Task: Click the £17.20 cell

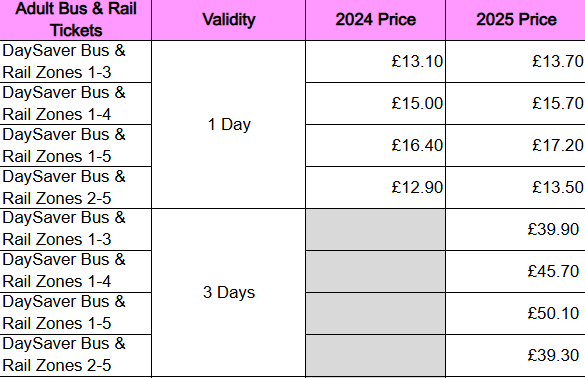Action: (516, 146)
